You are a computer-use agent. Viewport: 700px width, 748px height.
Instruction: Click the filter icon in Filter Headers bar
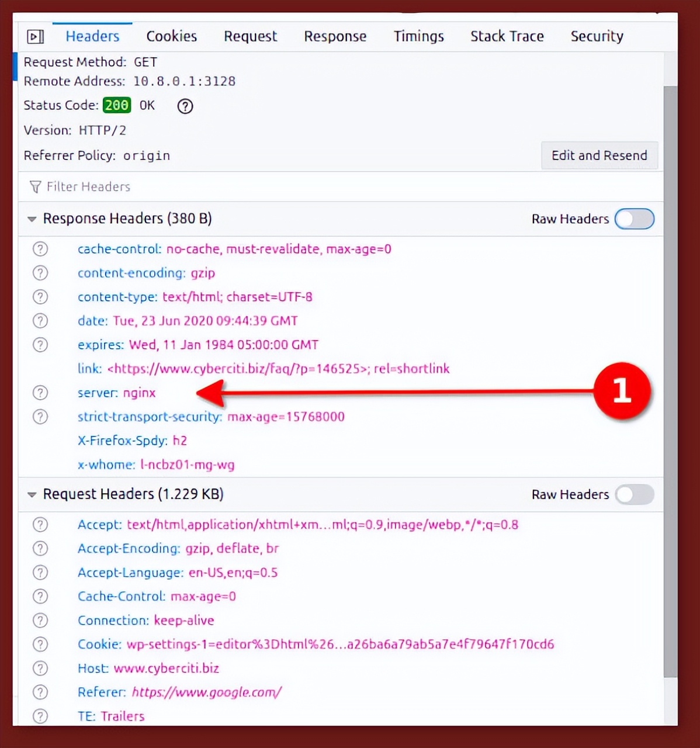(35, 186)
